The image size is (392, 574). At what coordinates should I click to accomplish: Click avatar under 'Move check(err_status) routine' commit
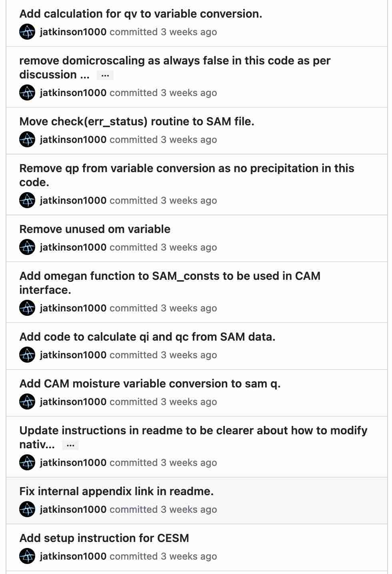27,140
